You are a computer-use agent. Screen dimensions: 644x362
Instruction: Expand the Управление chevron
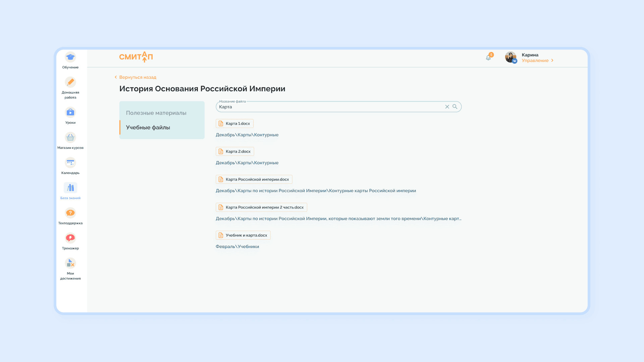click(552, 61)
